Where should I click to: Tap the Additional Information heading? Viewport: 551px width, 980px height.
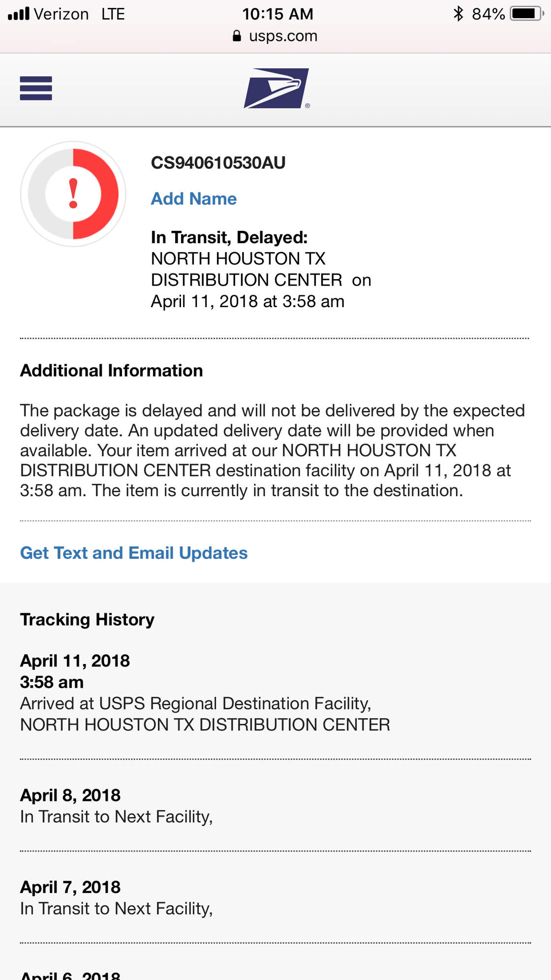(x=111, y=371)
